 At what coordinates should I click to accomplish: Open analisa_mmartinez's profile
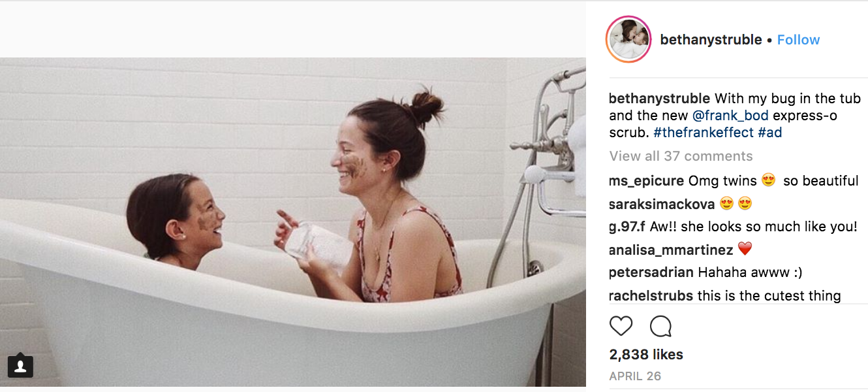671,250
